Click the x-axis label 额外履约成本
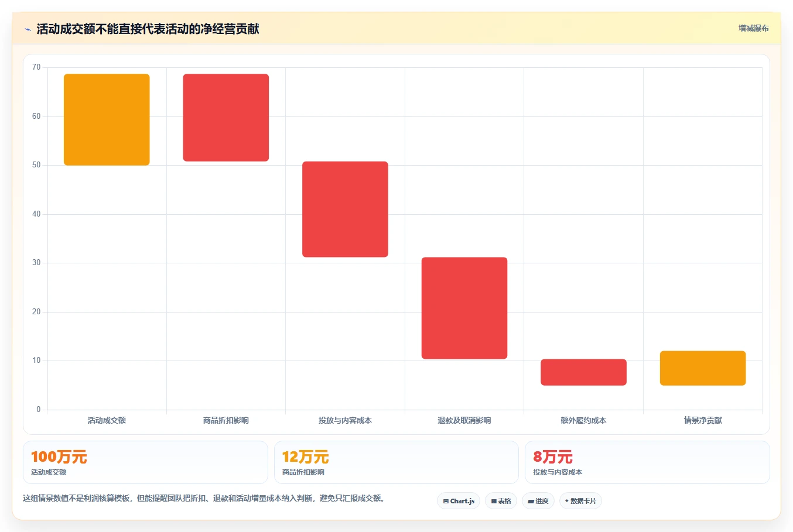The image size is (793, 532). pos(583,420)
